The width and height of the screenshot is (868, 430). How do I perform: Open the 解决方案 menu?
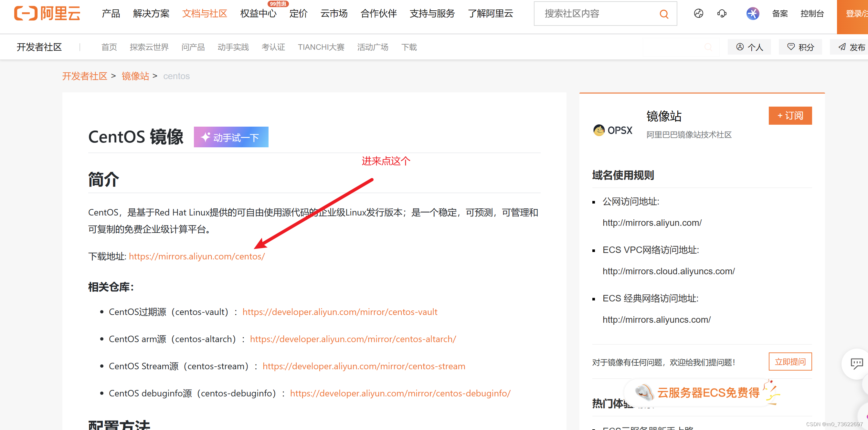pyautogui.click(x=151, y=14)
